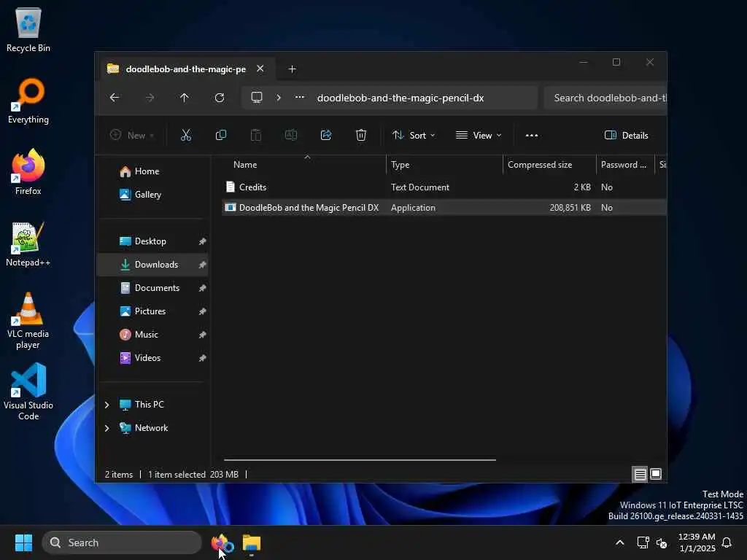
Task: Click the Share icon in toolbar
Action: point(326,135)
